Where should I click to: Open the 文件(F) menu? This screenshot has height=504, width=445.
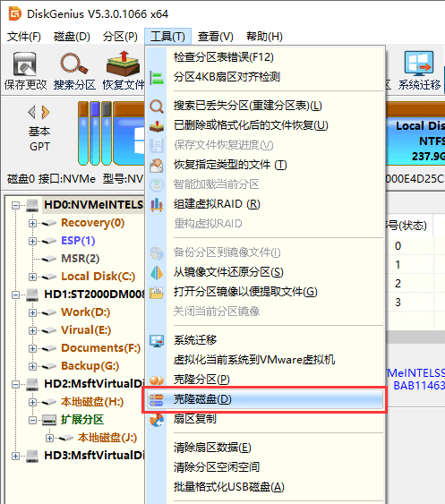click(24, 37)
